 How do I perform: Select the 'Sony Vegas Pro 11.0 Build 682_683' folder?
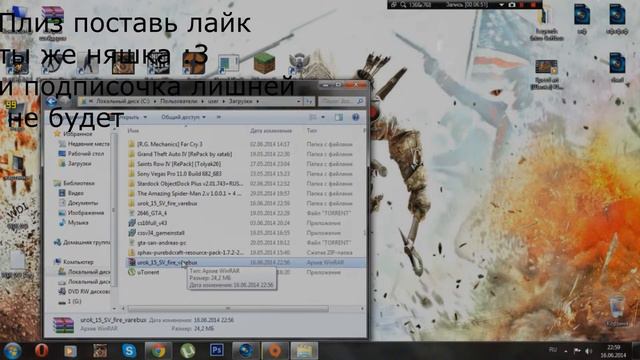[x=175, y=173]
